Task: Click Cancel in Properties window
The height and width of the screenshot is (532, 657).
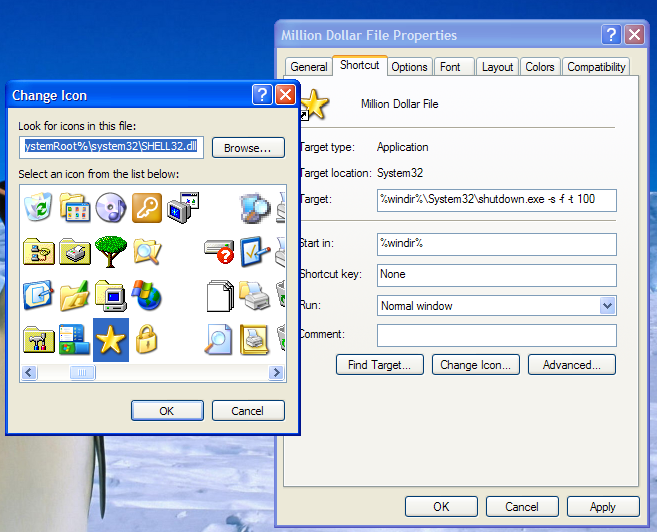Action: coord(522,506)
